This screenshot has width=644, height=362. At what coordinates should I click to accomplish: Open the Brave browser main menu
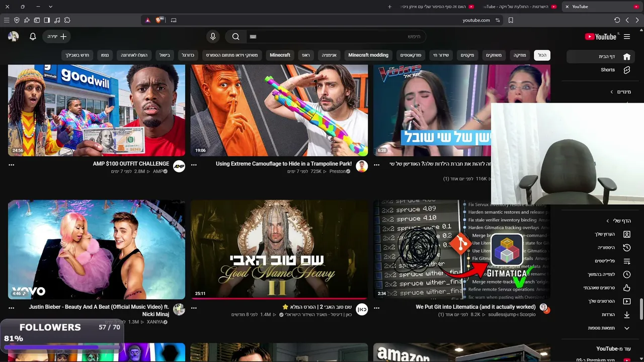pyautogui.click(x=7, y=20)
